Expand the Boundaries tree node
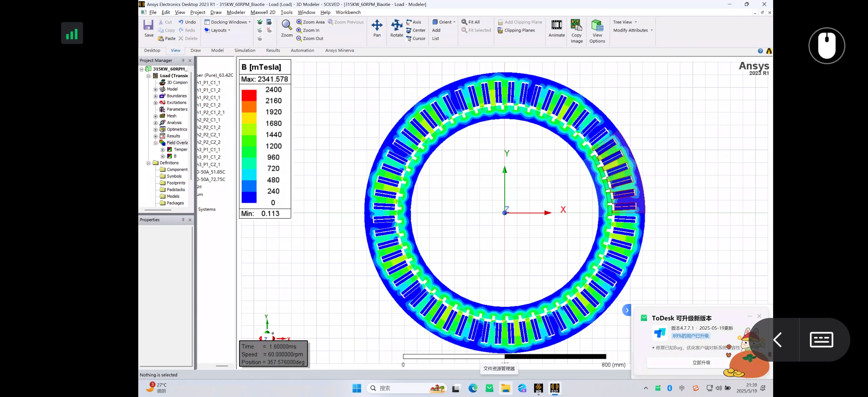This screenshot has width=868, height=397. tap(155, 96)
